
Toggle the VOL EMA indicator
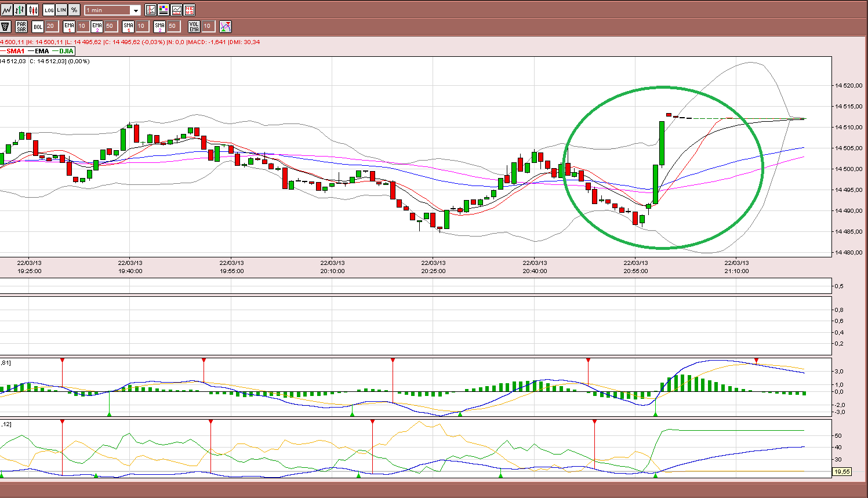194,27
